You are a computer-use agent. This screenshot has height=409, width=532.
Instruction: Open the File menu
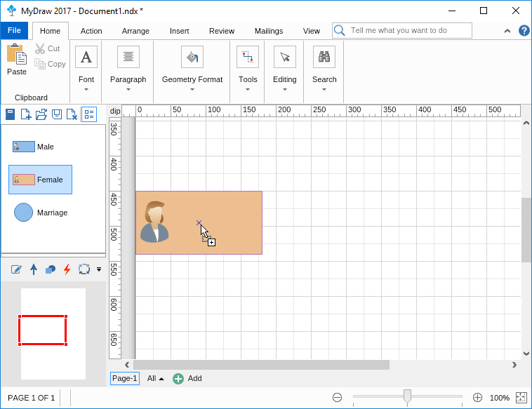(x=14, y=31)
